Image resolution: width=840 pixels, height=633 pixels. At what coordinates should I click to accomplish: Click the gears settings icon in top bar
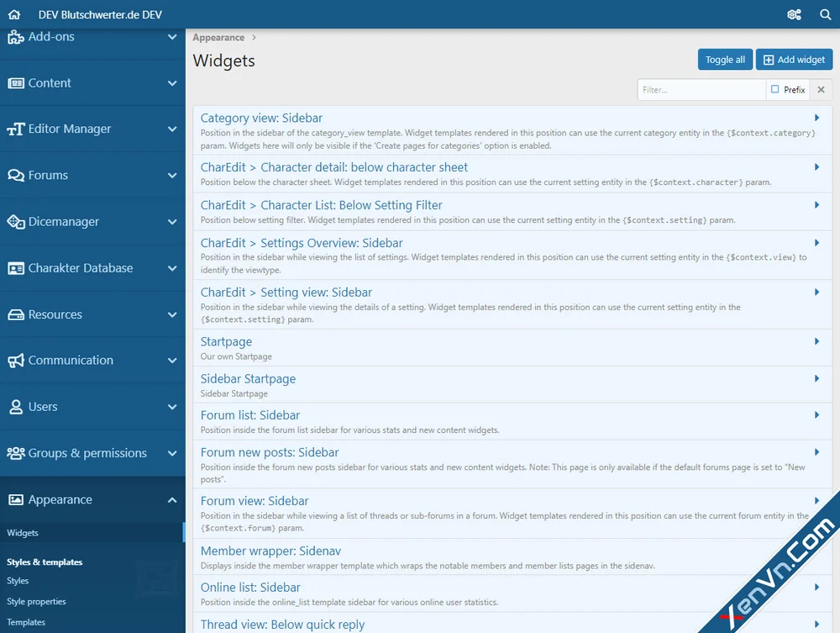795,14
